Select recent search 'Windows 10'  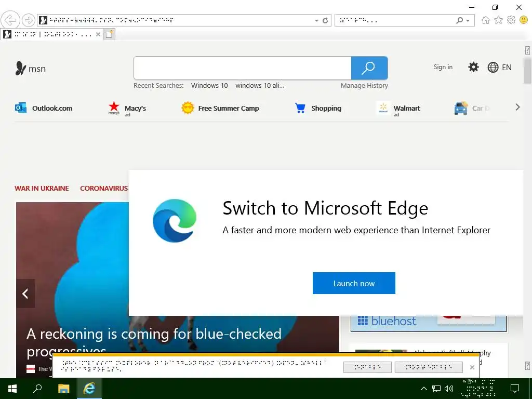click(x=209, y=86)
